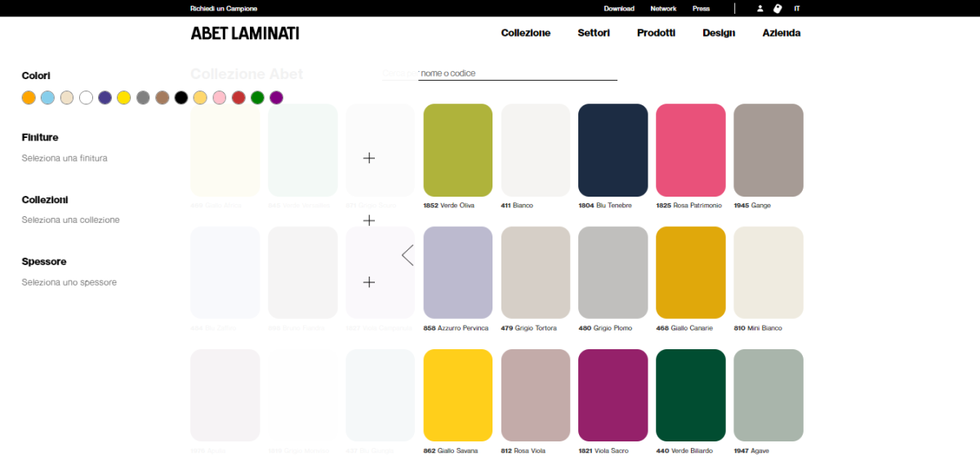Viewport: 980px width, 461px height.
Task: Click the name or code search field
Action: tap(517, 73)
